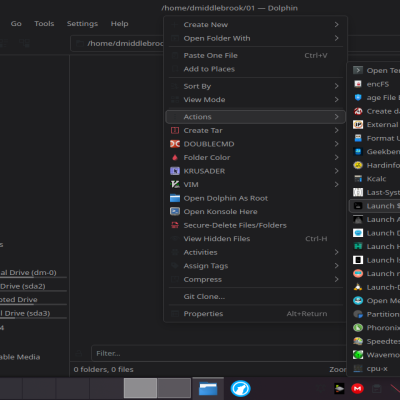Expand the Sort By submenu arrow
400x400 pixels.
click(x=336, y=86)
